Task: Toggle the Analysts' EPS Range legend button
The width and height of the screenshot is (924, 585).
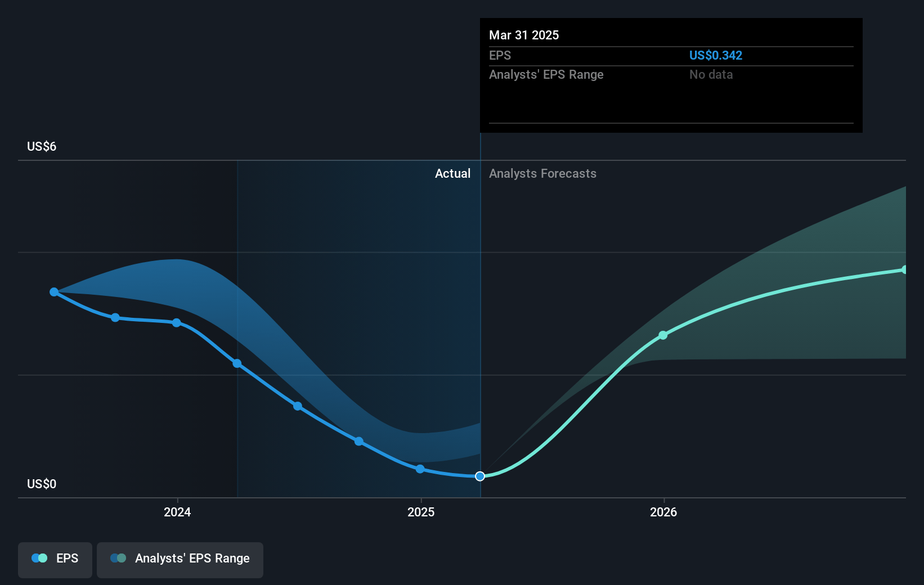Action: 180,560
